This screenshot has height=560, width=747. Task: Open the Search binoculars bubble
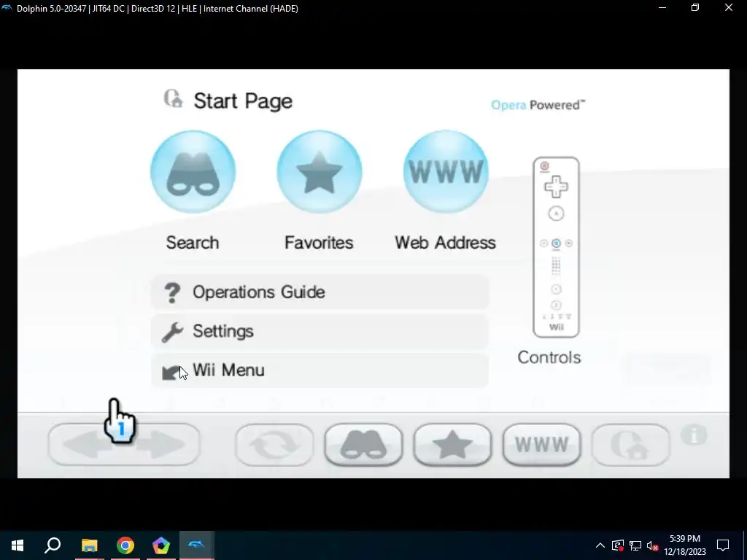(x=193, y=172)
